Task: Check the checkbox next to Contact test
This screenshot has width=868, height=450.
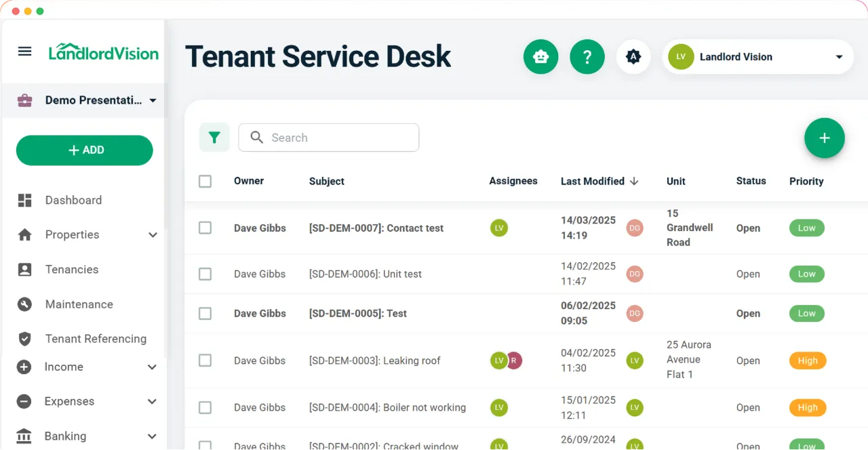Action: coord(205,228)
